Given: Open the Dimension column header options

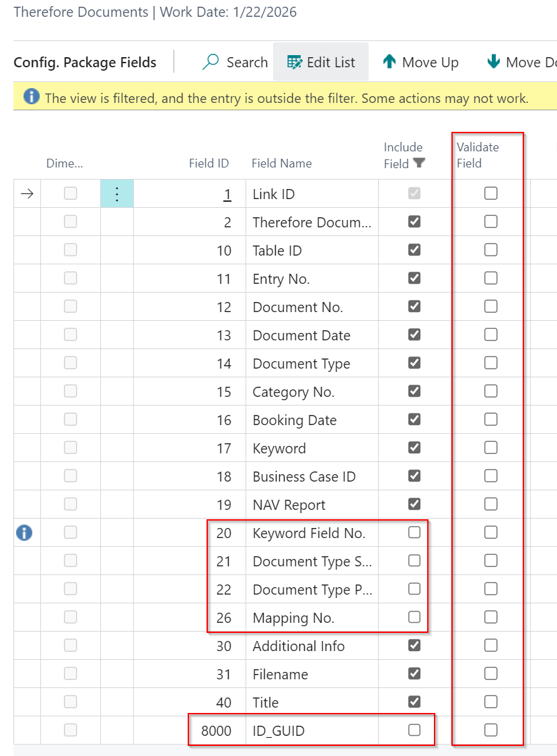Looking at the screenshot, I should 64,163.
